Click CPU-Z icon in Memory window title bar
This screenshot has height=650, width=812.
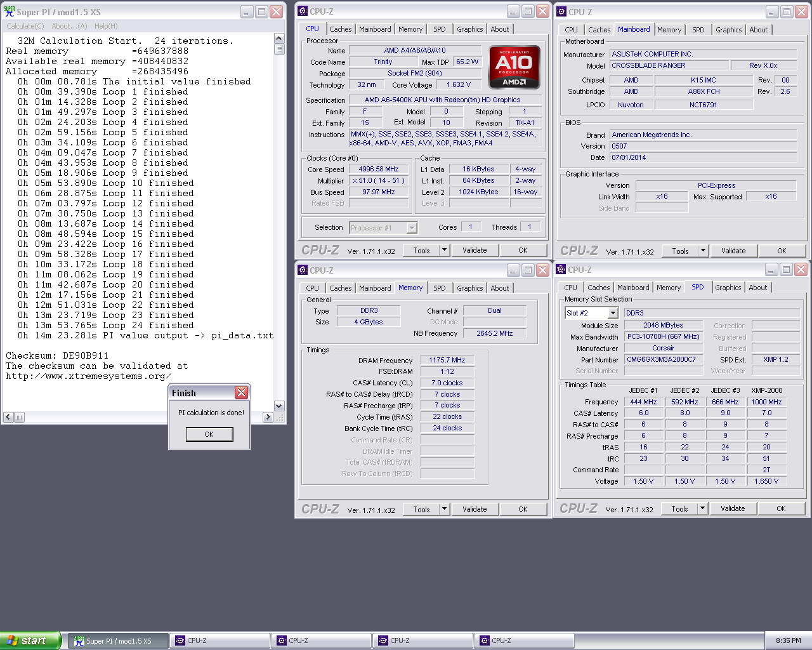tap(303, 270)
